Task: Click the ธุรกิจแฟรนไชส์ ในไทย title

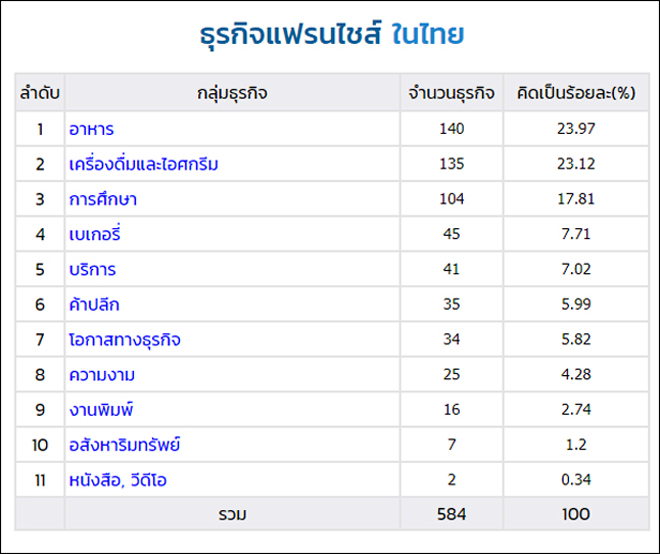Action: pos(330,37)
